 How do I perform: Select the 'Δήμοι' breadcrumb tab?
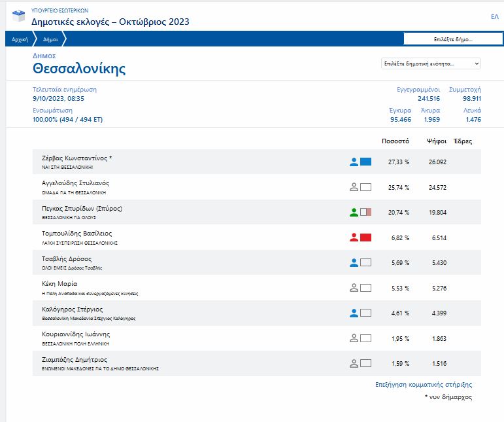coord(50,39)
